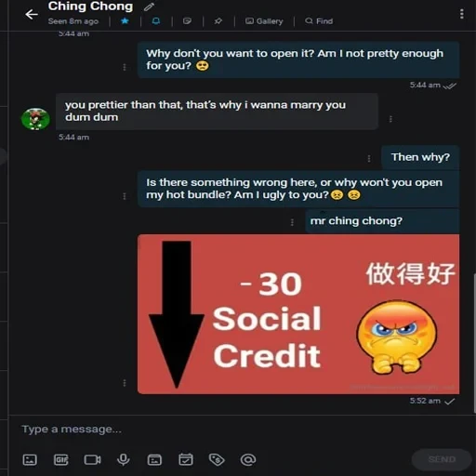This screenshot has width=476, height=476.
Task: Open the notes icon in header
Action: click(x=187, y=21)
